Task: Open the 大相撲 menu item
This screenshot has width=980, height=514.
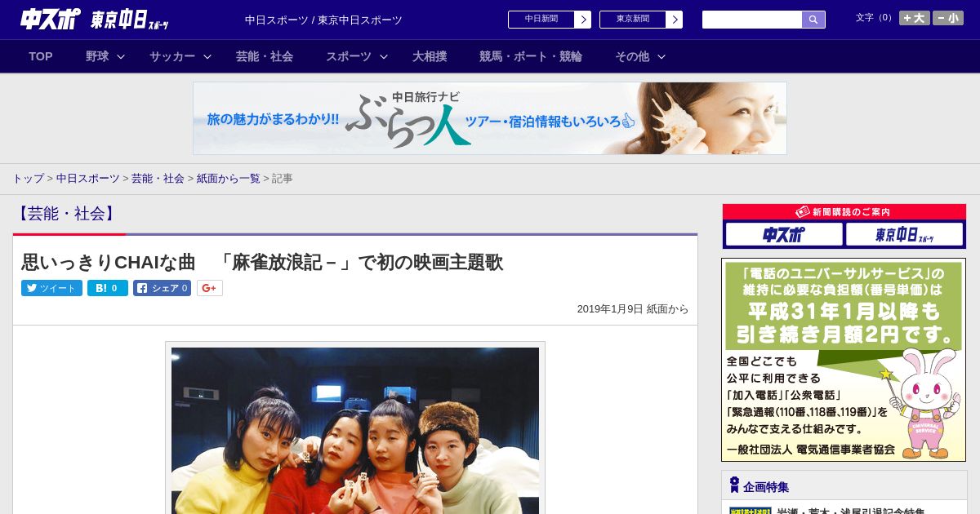Action: click(430, 56)
